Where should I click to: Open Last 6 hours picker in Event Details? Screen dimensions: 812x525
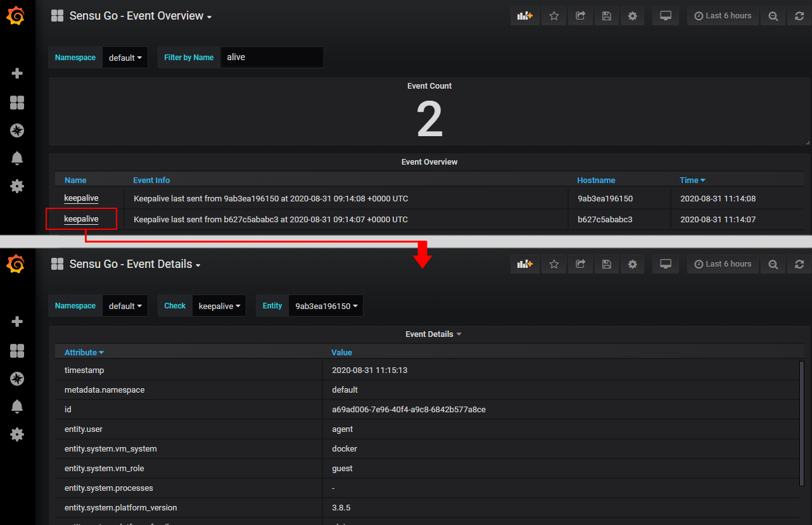(x=723, y=264)
